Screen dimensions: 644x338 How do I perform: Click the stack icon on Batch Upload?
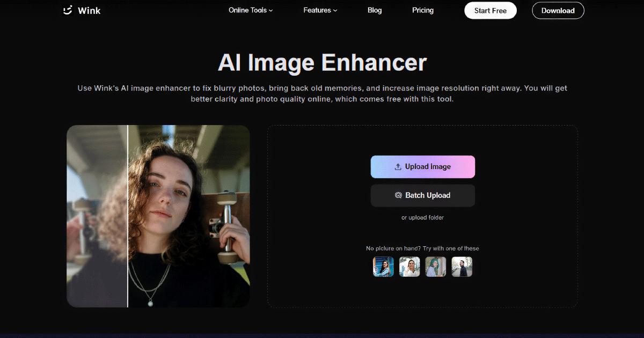(x=398, y=195)
